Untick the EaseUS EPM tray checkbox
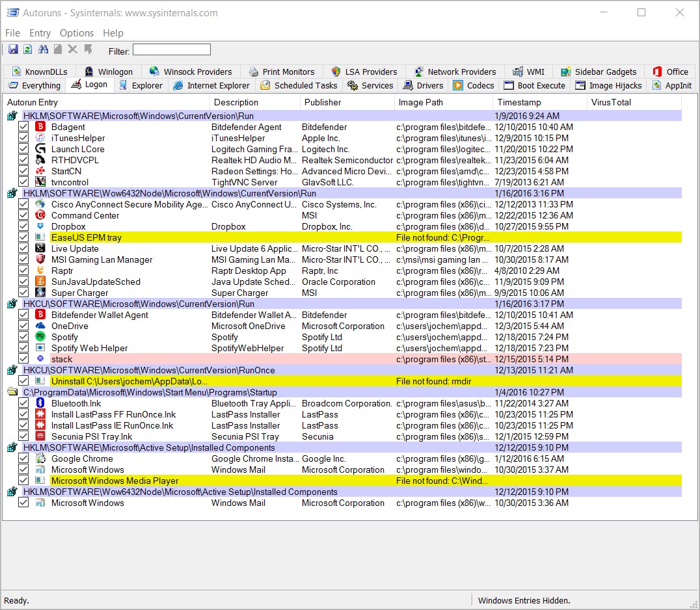The height and width of the screenshot is (610, 700). (x=23, y=237)
